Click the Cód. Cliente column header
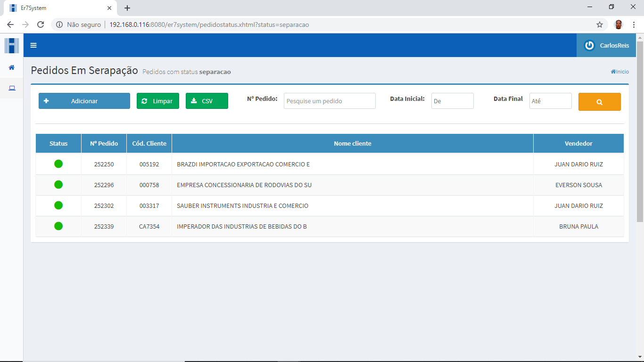Viewport: 644px width, 362px height. coord(149,143)
